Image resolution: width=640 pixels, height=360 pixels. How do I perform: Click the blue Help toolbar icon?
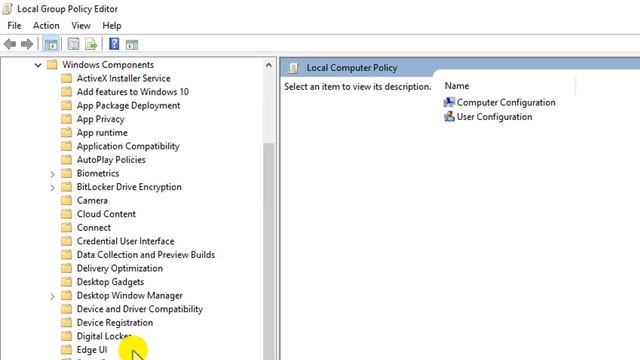pyautogui.click(x=114, y=44)
